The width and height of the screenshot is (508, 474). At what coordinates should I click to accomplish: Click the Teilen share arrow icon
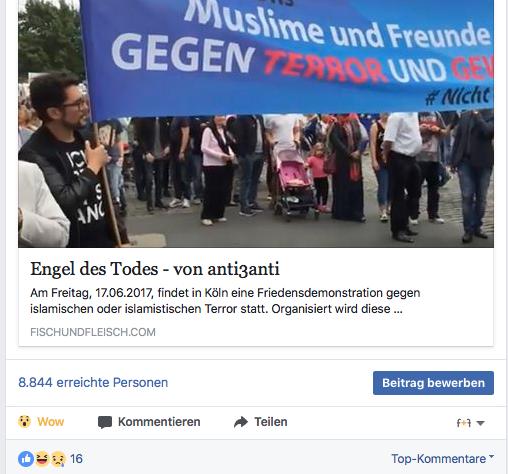(241, 422)
